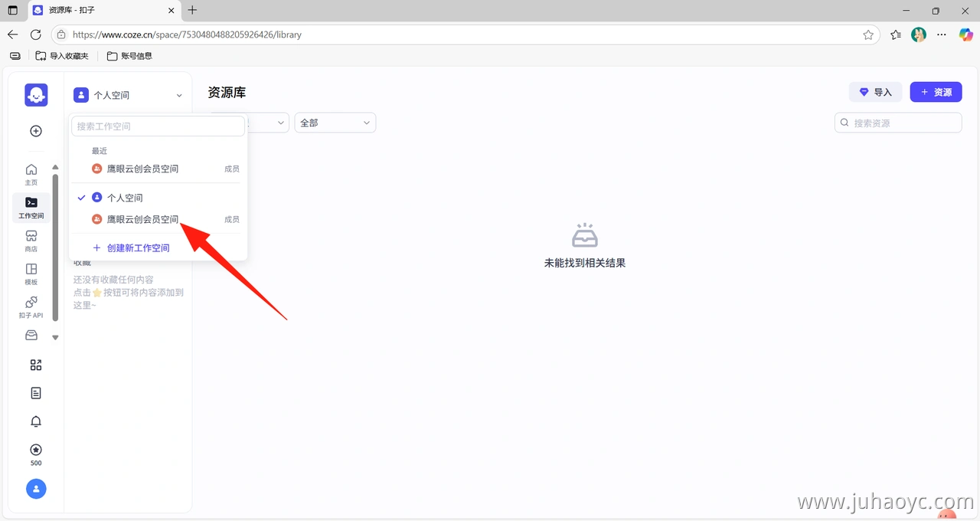The width and height of the screenshot is (980, 521).
Task: Click the grid-scan icon in lower sidebar
Action: click(36, 365)
